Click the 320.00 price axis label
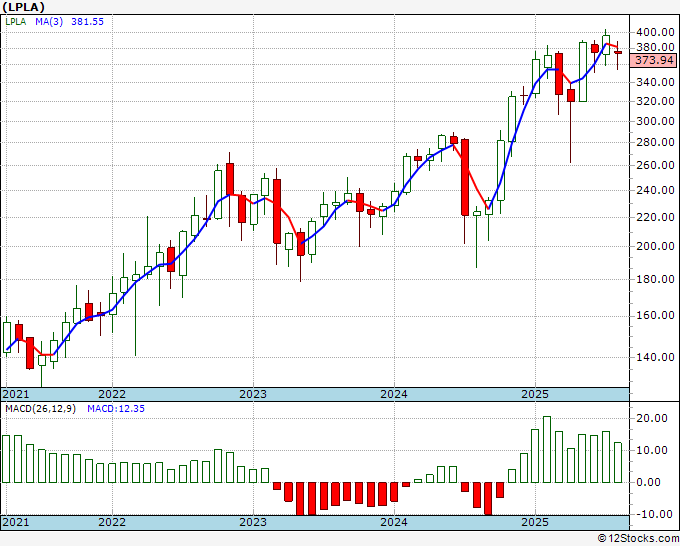This screenshot has width=680, height=546. coord(655,101)
